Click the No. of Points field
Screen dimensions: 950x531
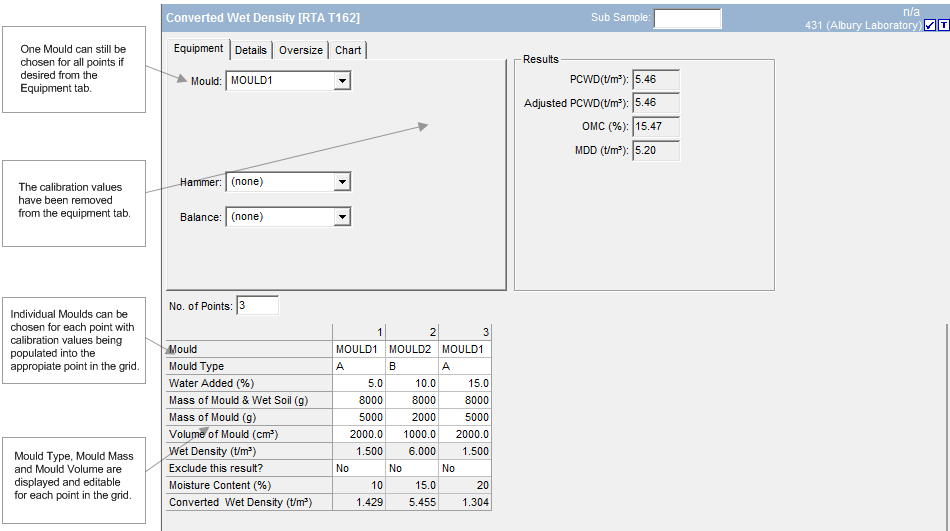(257, 305)
